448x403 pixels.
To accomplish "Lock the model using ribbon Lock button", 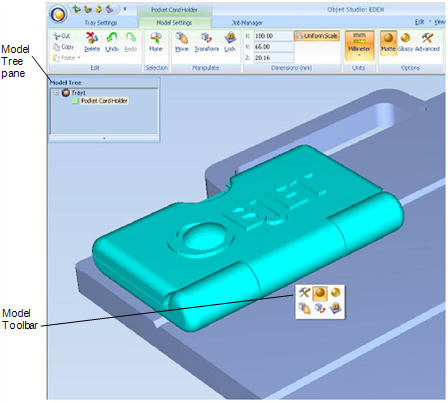I will [x=230, y=42].
